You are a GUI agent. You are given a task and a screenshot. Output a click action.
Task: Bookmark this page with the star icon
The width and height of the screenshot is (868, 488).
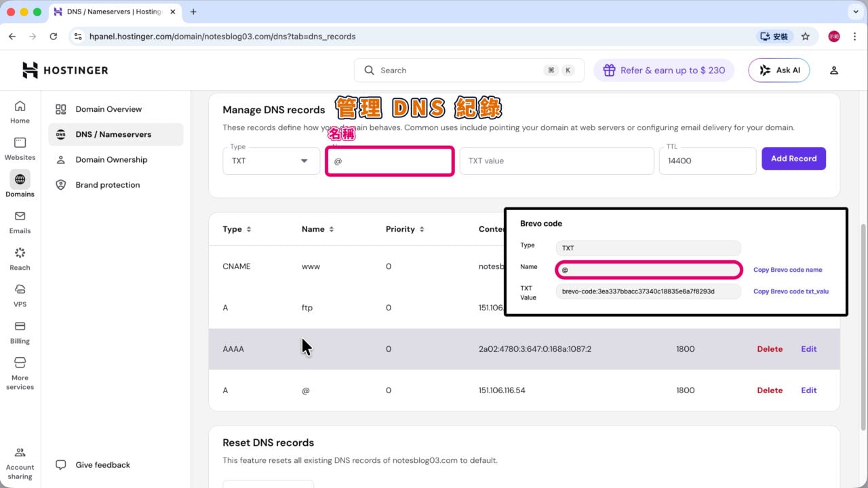pyautogui.click(x=806, y=37)
